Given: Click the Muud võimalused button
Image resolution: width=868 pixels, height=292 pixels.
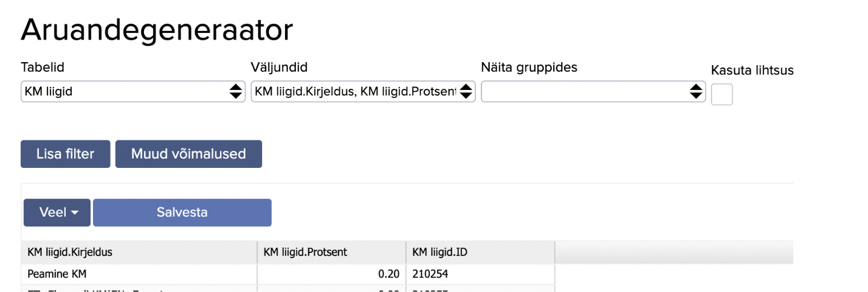Looking at the screenshot, I should coord(188,154).
